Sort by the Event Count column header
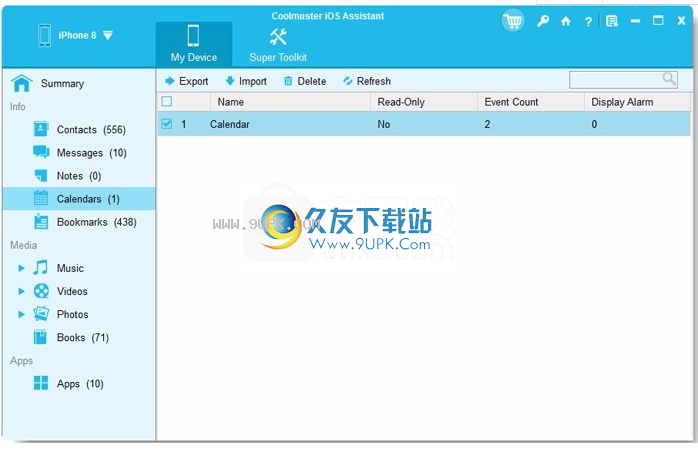Image resolution: width=698 pixels, height=454 pixels. click(x=531, y=102)
